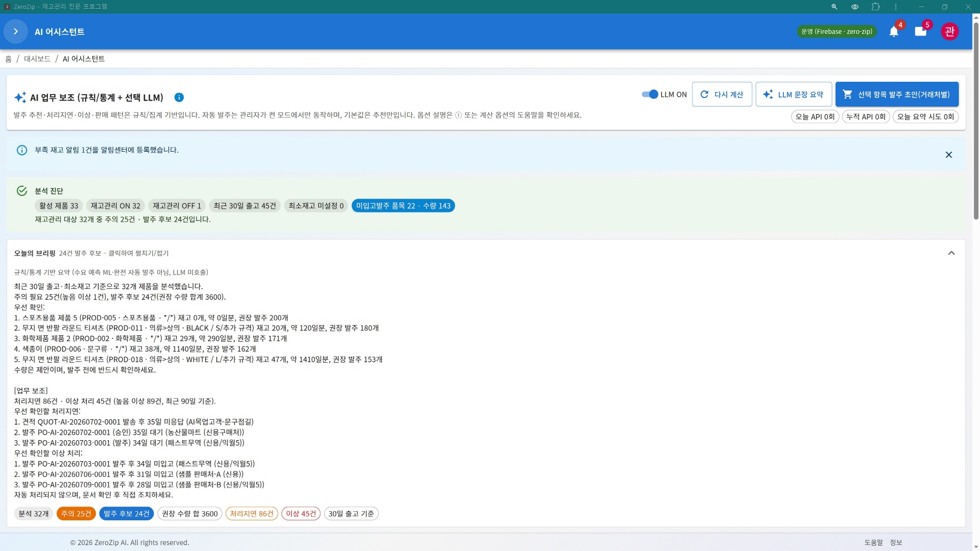Toggle the LLM ON switch
980x551 pixels.
point(650,94)
